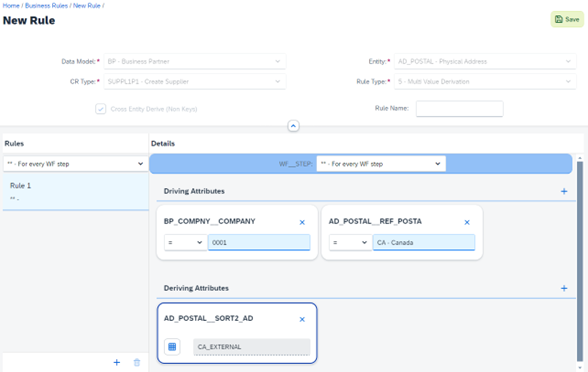Image resolution: width=588 pixels, height=372 pixels.
Task: Delete the selected rule with trash icon
Action: coord(137,362)
